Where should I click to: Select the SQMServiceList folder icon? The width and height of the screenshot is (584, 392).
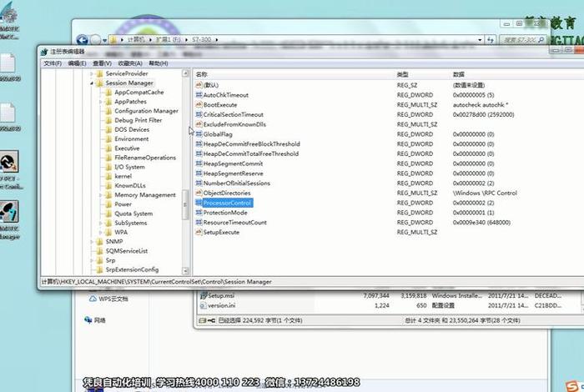(99, 251)
